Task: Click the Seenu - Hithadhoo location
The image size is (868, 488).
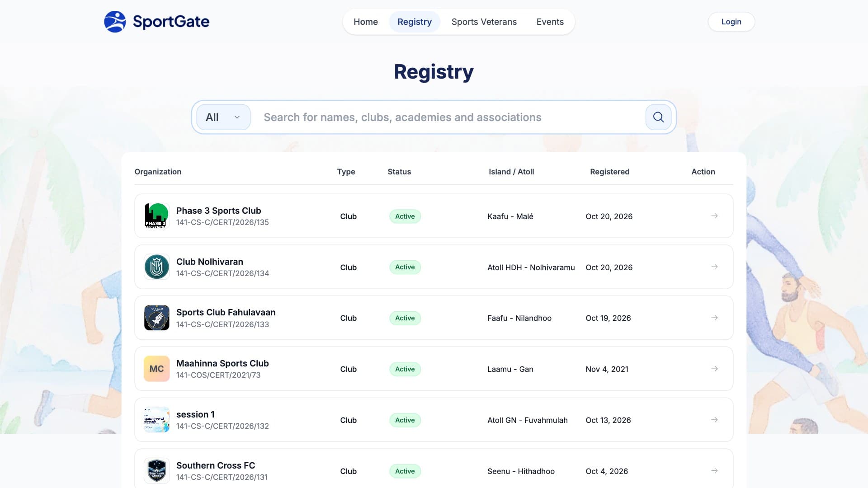Action: coord(521,471)
